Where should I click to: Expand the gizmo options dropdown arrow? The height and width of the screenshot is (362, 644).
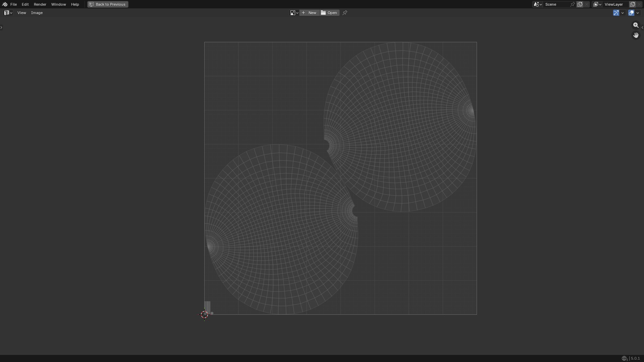(623, 13)
